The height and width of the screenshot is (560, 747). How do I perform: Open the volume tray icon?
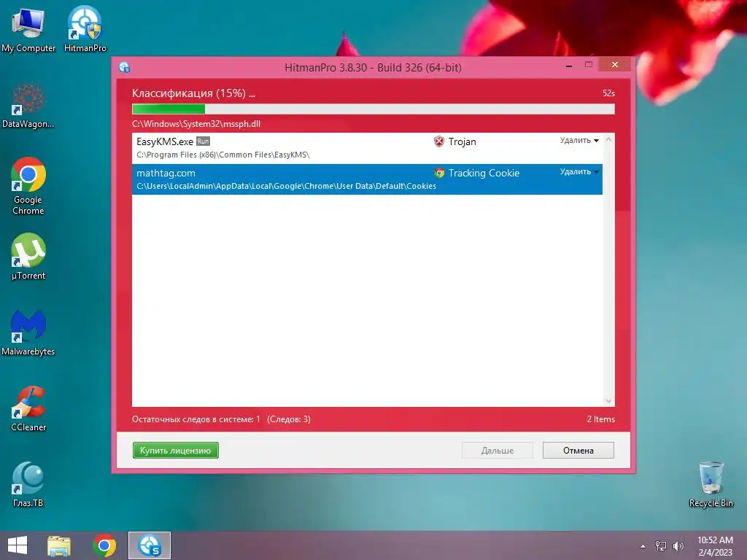678,546
